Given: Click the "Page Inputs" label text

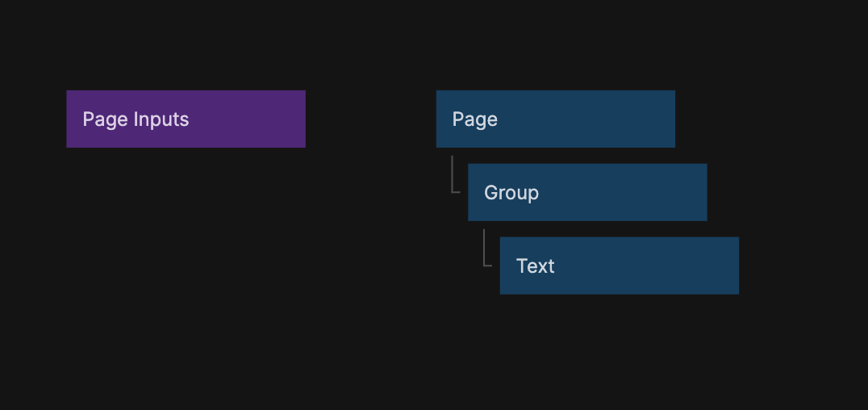Looking at the screenshot, I should click(x=136, y=119).
